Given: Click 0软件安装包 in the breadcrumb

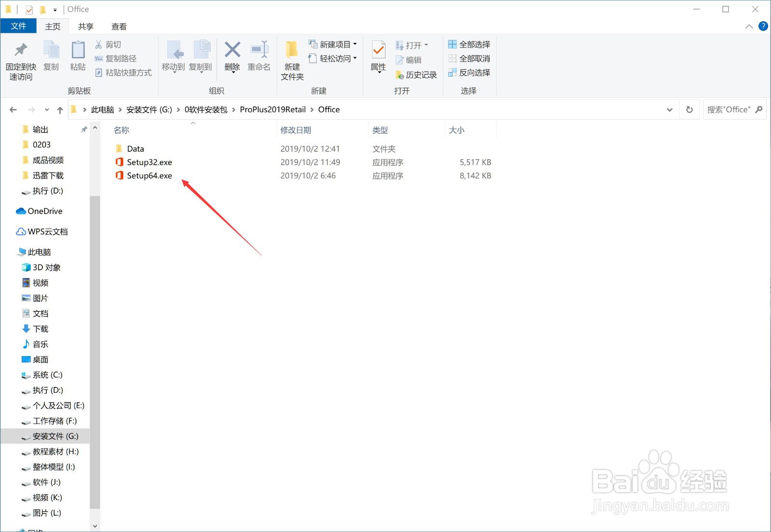Looking at the screenshot, I should pos(206,109).
